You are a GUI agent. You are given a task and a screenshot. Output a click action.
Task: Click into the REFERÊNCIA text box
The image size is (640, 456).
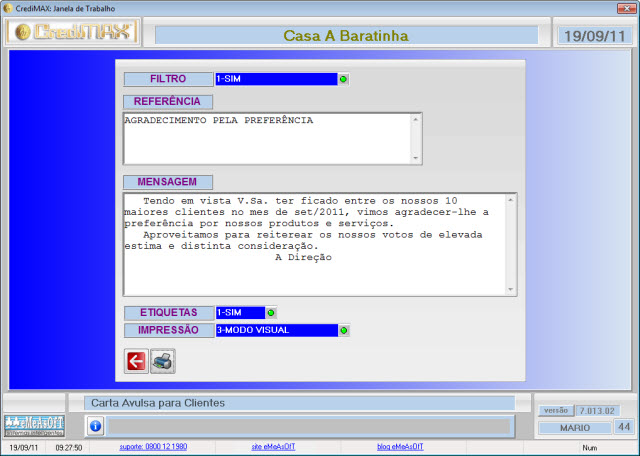(x=265, y=138)
